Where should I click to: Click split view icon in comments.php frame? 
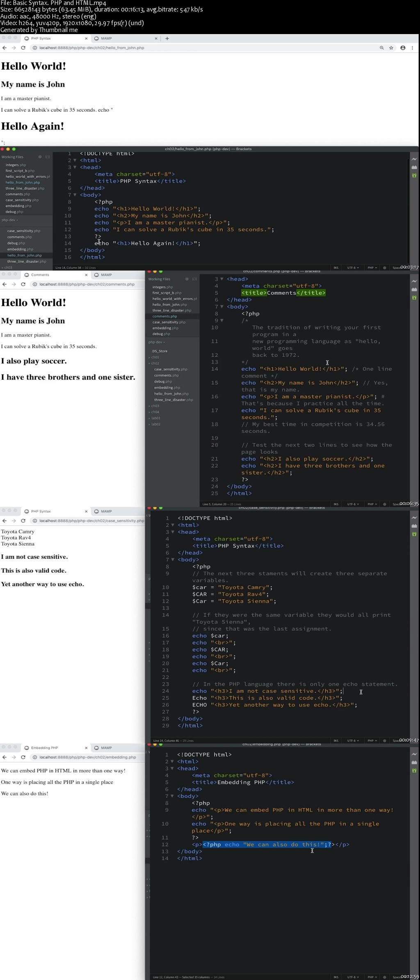[194, 279]
